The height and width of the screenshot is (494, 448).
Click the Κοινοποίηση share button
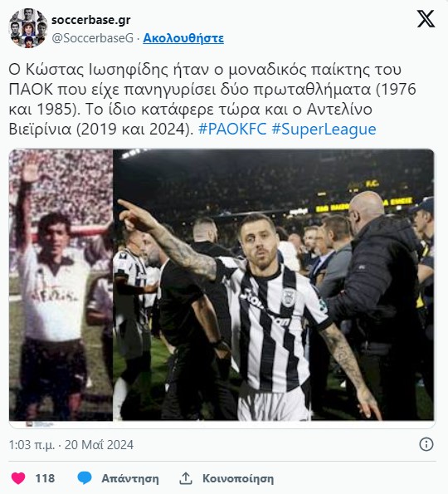coord(238,478)
